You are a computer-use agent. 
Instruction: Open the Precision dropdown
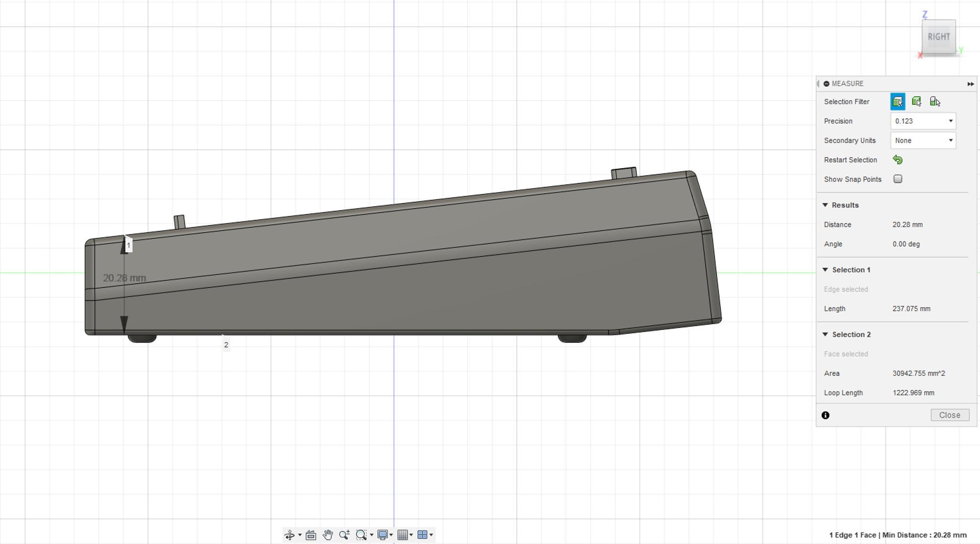tap(923, 121)
